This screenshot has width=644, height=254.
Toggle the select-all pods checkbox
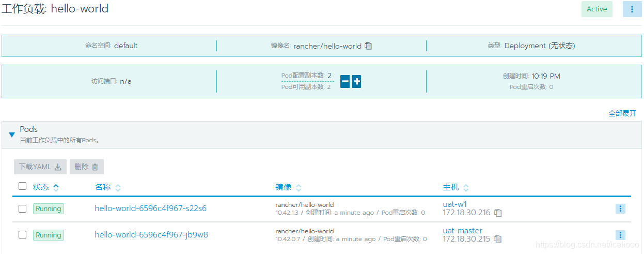click(22, 186)
